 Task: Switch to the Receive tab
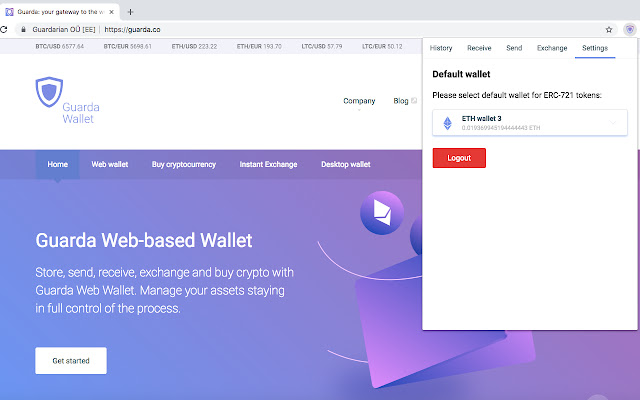[479, 48]
